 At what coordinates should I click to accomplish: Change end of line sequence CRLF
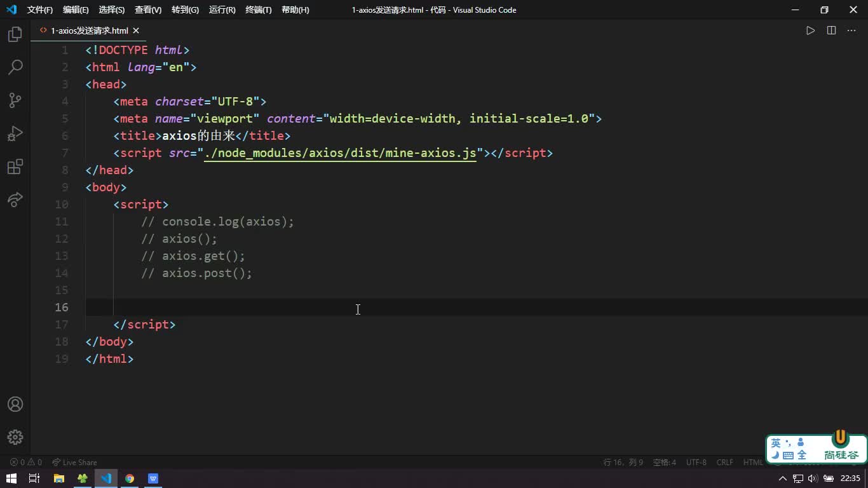[725, 463]
